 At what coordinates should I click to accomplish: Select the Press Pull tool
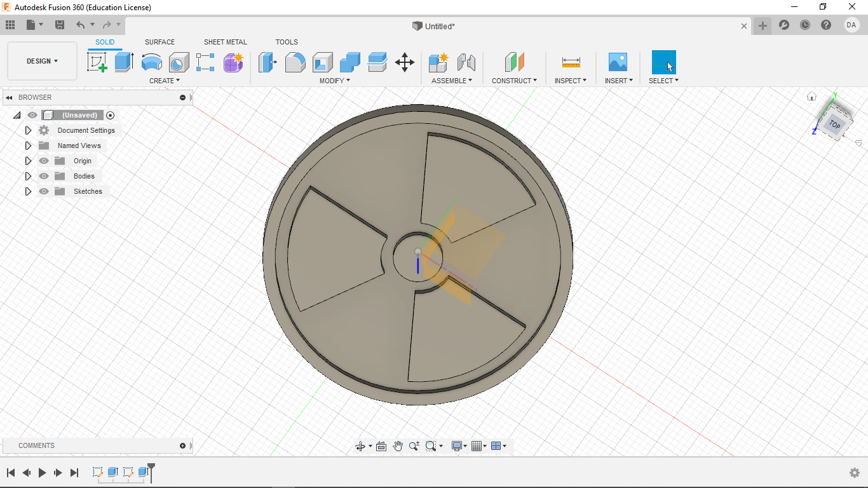[268, 62]
